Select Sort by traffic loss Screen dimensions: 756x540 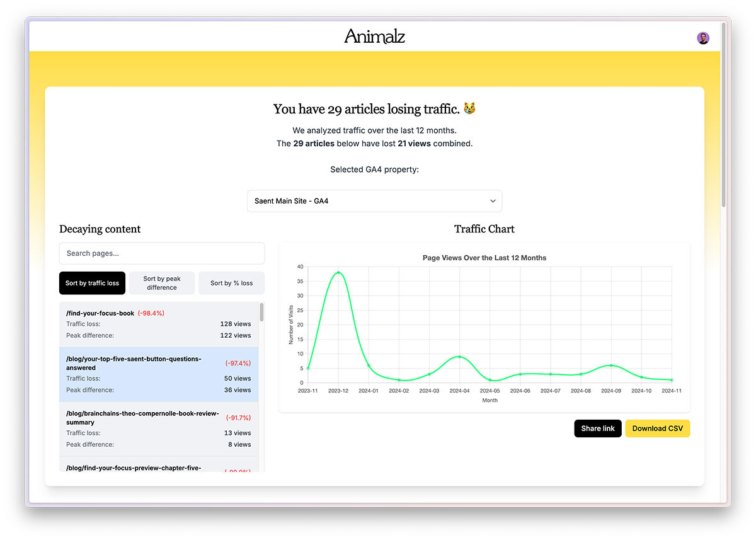92,283
